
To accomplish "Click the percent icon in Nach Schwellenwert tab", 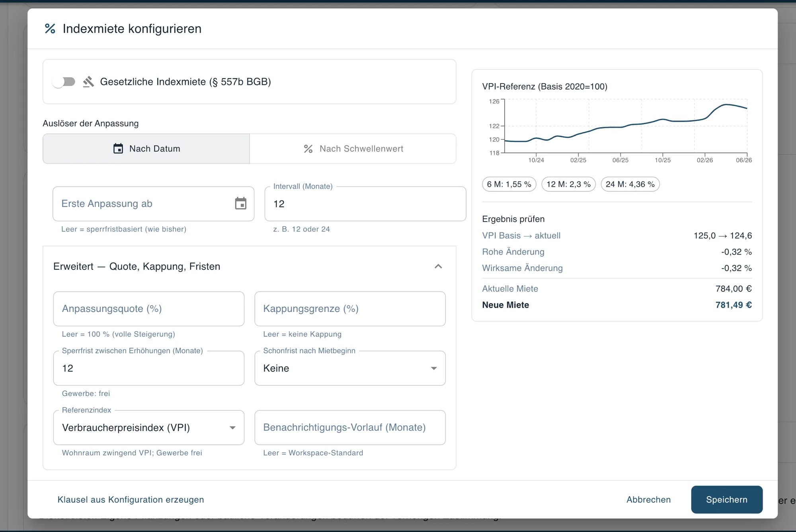I will tap(308, 149).
